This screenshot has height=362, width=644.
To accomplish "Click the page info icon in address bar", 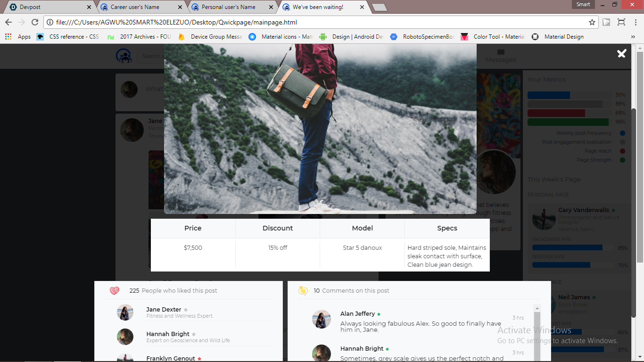I will [50, 22].
